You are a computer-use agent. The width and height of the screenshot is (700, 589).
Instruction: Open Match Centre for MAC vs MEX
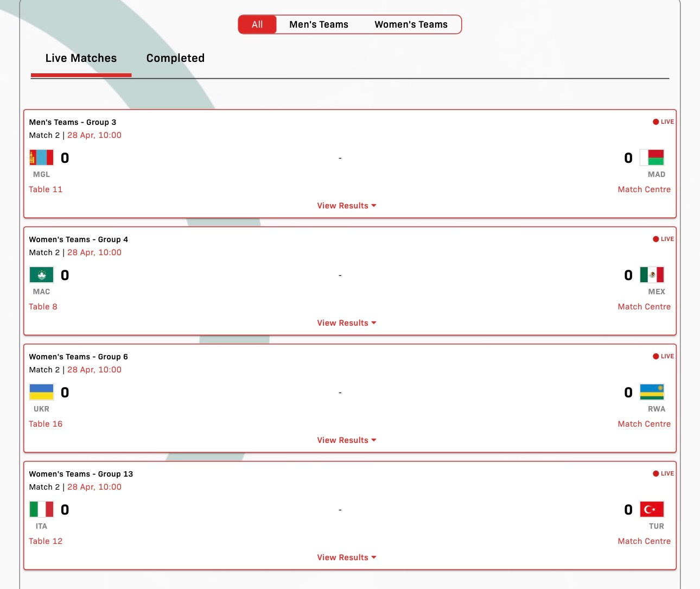point(644,307)
